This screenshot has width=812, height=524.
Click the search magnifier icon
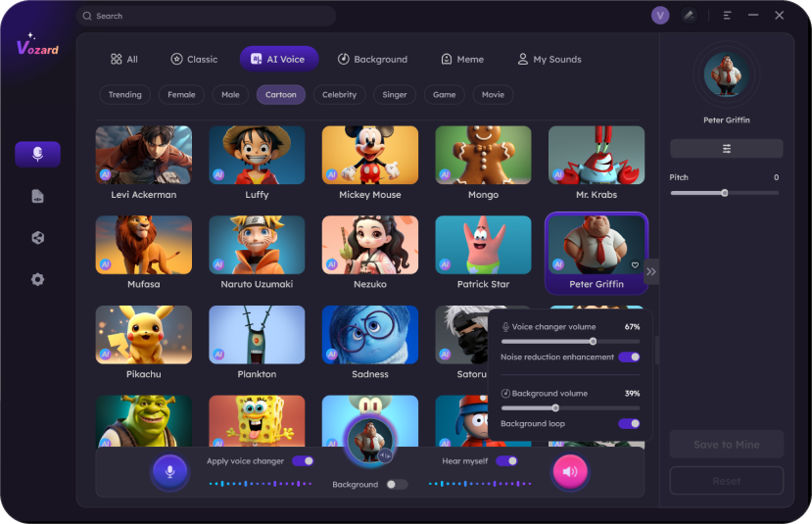click(87, 16)
